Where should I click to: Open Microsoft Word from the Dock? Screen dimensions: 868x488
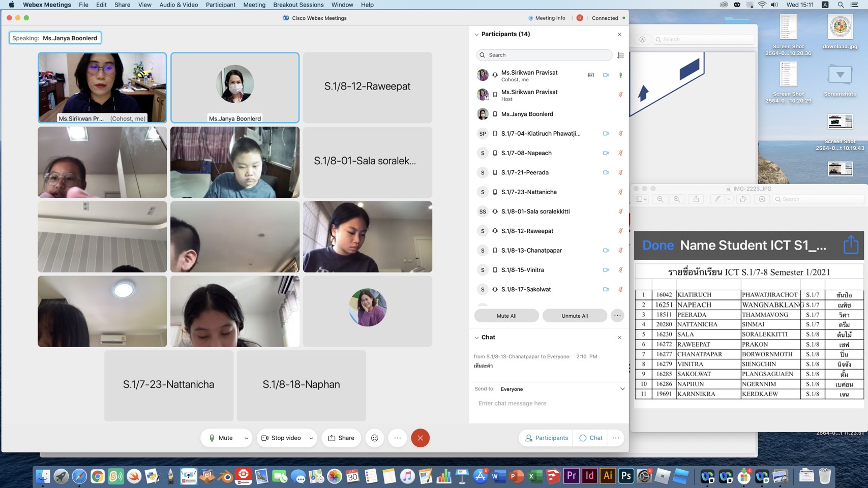(499, 476)
